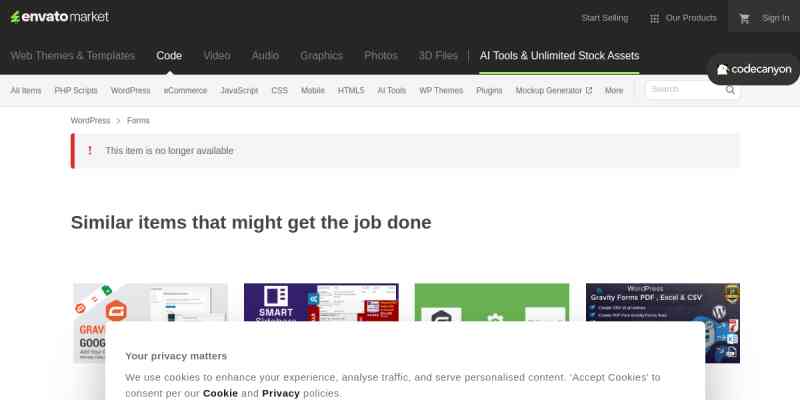
Task: Click the search magnifier icon
Action: click(x=731, y=90)
